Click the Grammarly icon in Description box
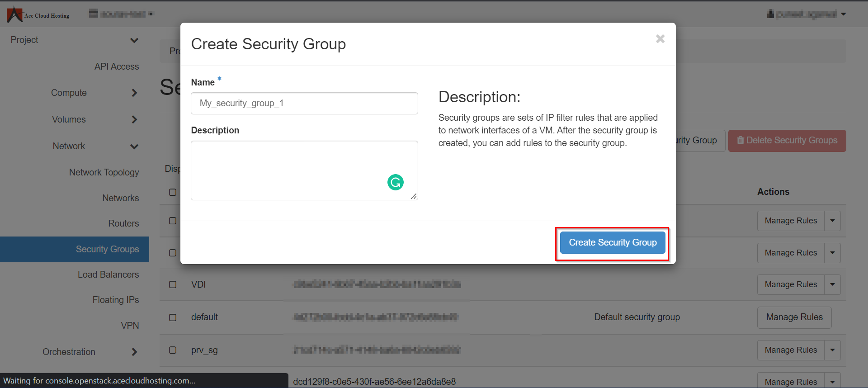The height and width of the screenshot is (388, 868). (x=395, y=182)
